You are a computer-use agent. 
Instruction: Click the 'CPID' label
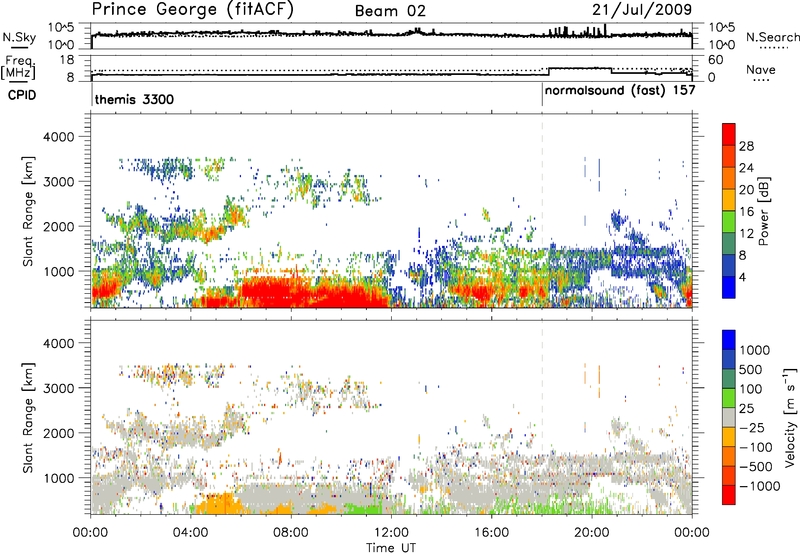22,95
